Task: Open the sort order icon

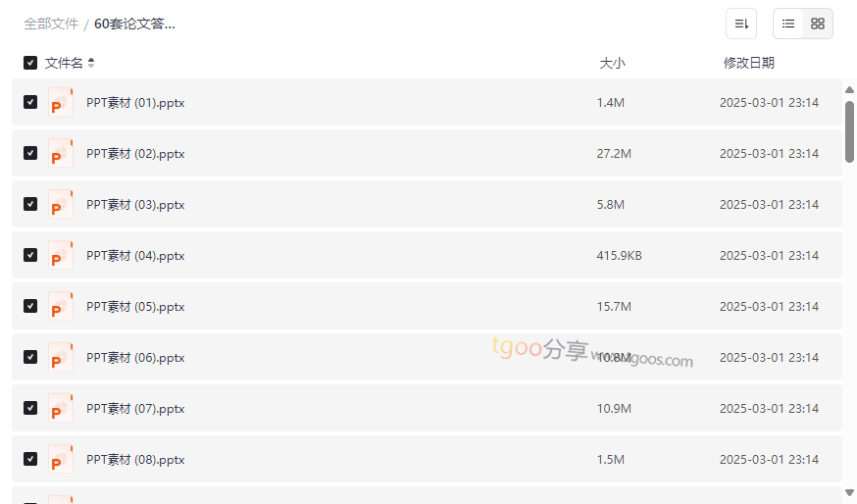Action: [741, 24]
